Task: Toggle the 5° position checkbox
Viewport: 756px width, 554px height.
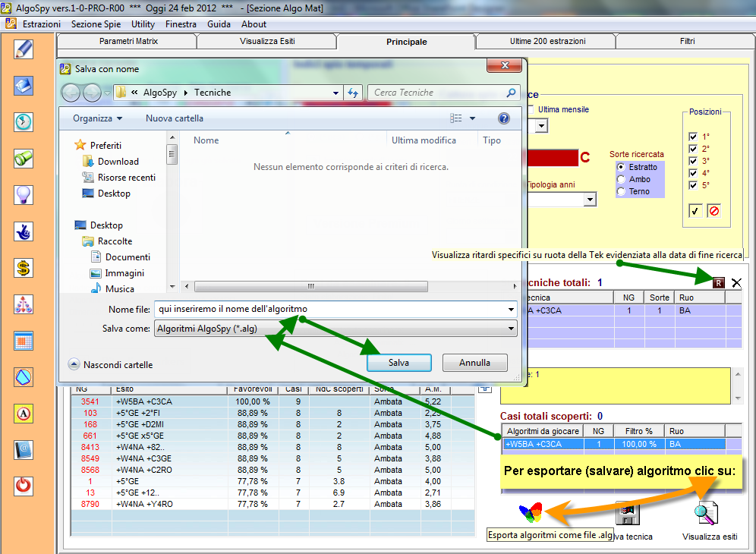Action: tap(693, 185)
